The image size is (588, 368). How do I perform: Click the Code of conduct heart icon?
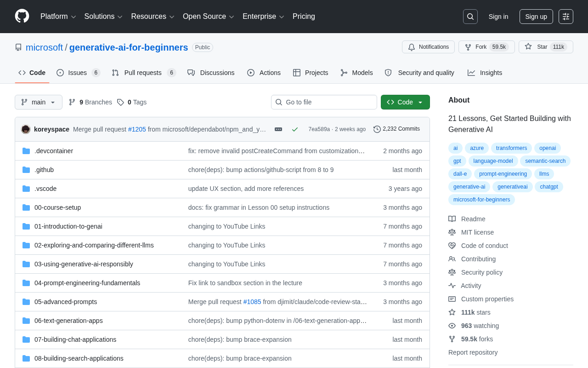pyautogui.click(x=452, y=246)
